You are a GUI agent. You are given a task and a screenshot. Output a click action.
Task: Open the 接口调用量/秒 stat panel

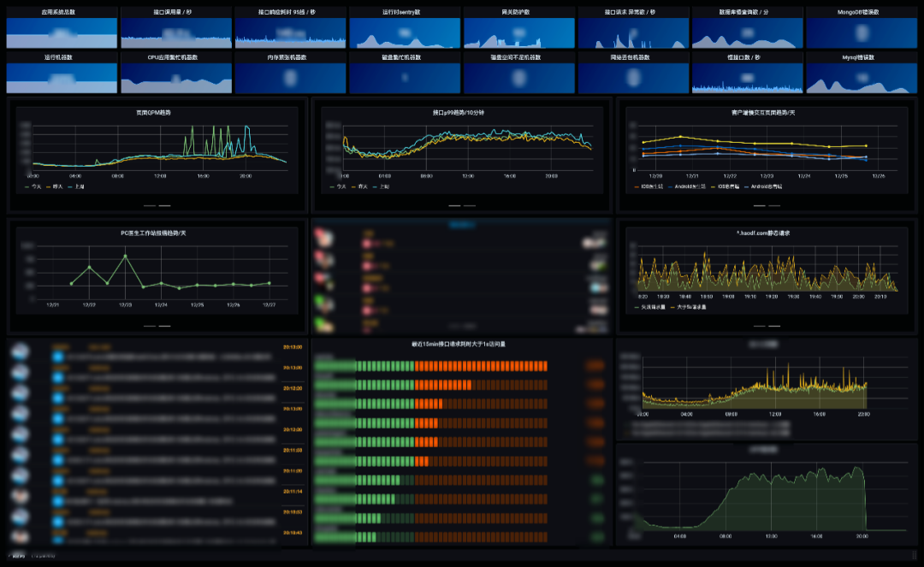[x=176, y=27]
